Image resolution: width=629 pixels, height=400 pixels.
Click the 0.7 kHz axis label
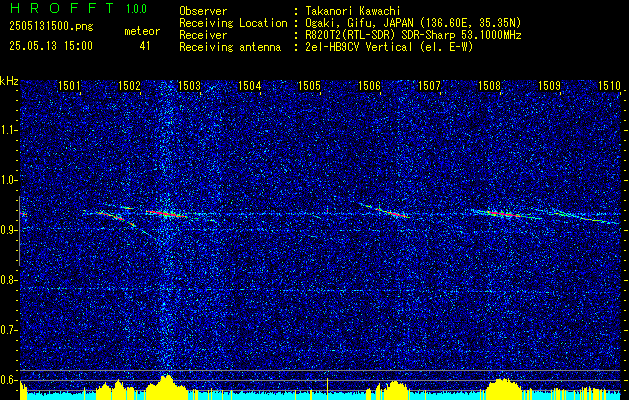tap(8, 330)
